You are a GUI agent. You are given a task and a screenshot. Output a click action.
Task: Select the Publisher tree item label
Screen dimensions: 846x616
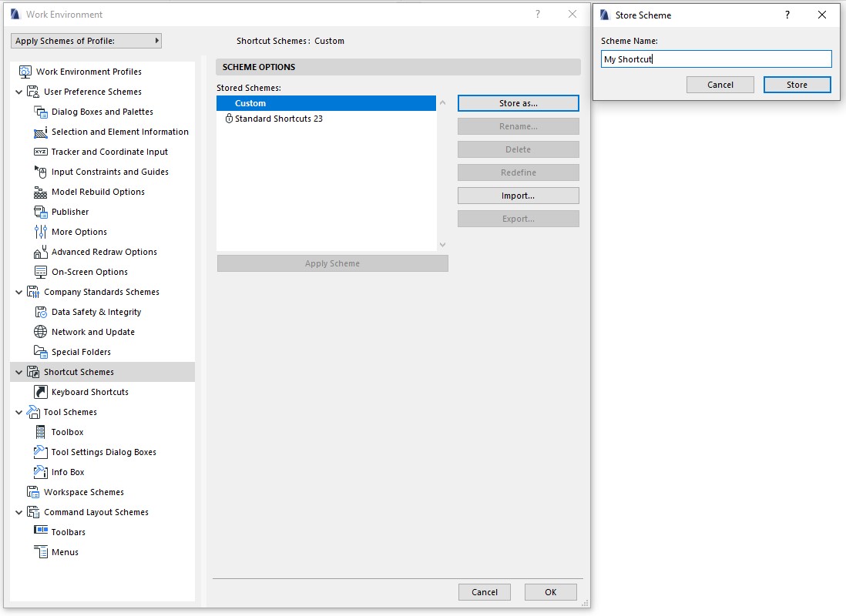pyautogui.click(x=70, y=212)
